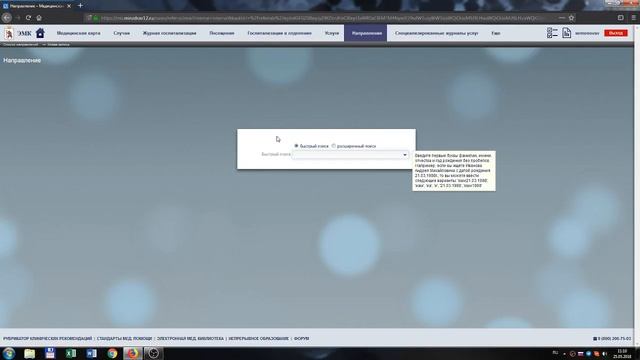This screenshot has height=360, width=640.
Task: Open the Посещения menu
Action: (x=222, y=33)
